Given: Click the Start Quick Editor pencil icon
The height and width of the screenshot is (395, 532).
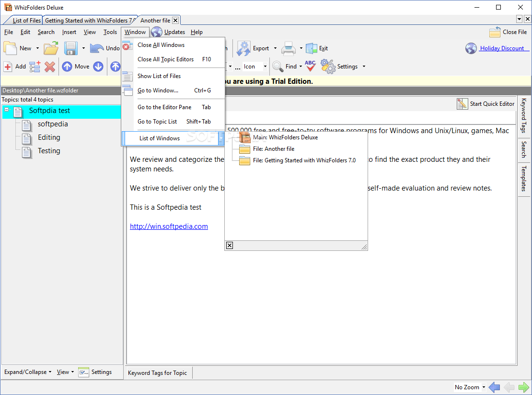Looking at the screenshot, I should coord(462,104).
